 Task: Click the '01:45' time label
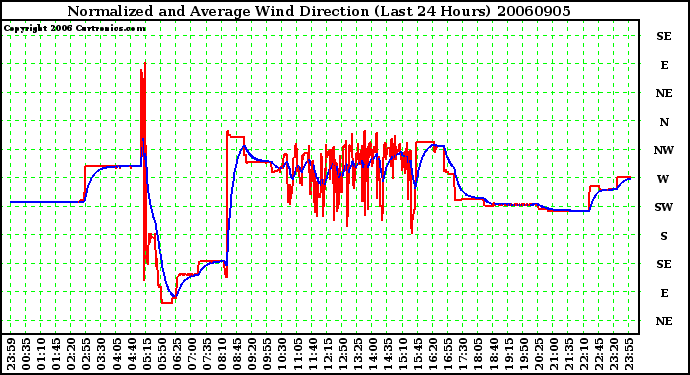56,354
